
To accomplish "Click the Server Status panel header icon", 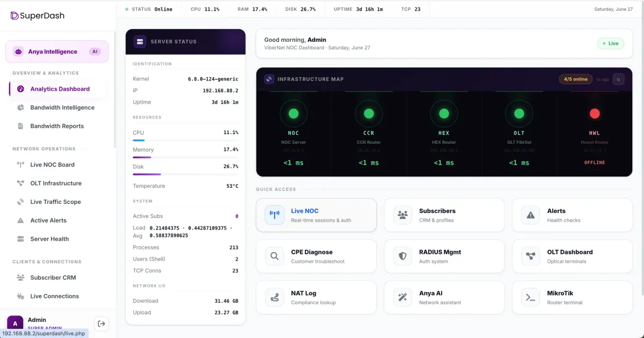I will [140, 41].
